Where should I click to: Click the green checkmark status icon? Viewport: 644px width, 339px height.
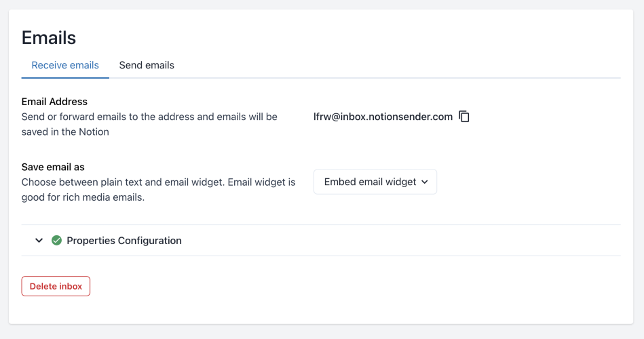57,240
